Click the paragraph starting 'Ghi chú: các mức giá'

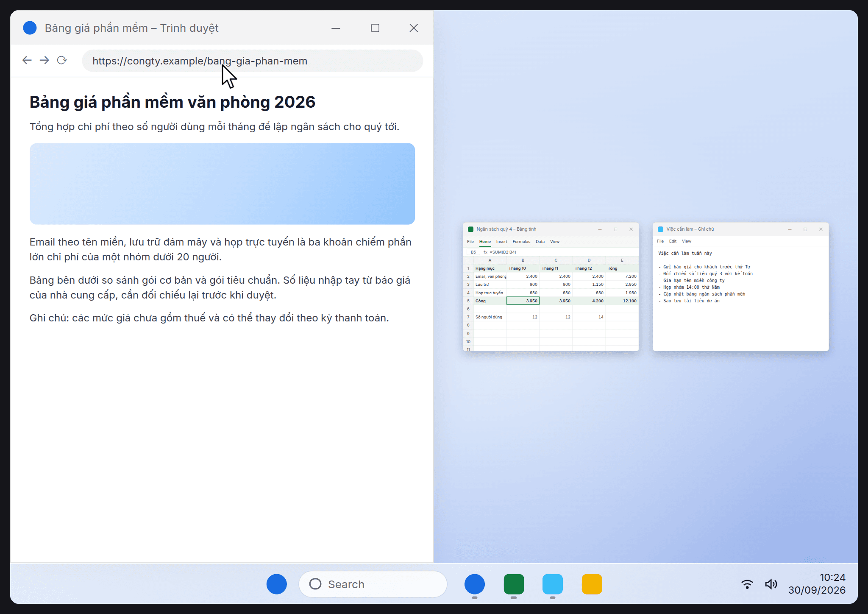tap(209, 318)
